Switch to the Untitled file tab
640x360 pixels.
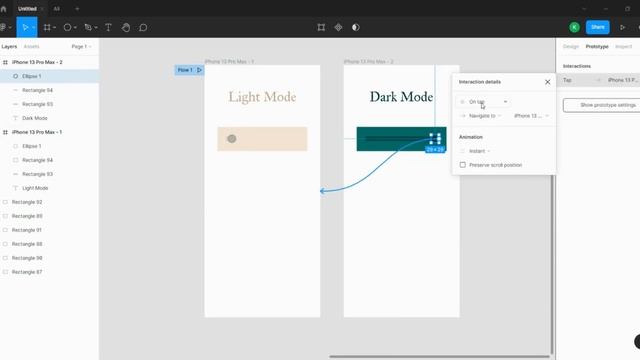pyautogui.click(x=27, y=9)
